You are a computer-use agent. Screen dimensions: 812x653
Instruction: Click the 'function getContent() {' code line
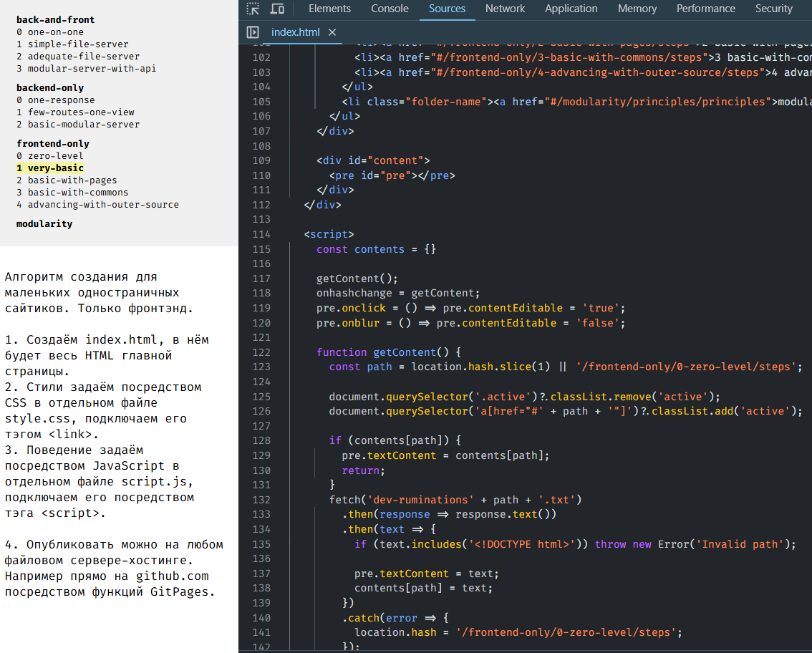[388, 352]
